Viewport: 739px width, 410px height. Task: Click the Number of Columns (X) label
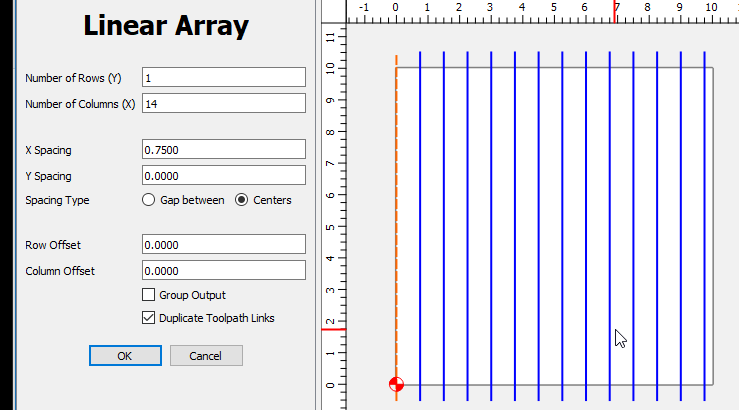pyautogui.click(x=80, y=104)
